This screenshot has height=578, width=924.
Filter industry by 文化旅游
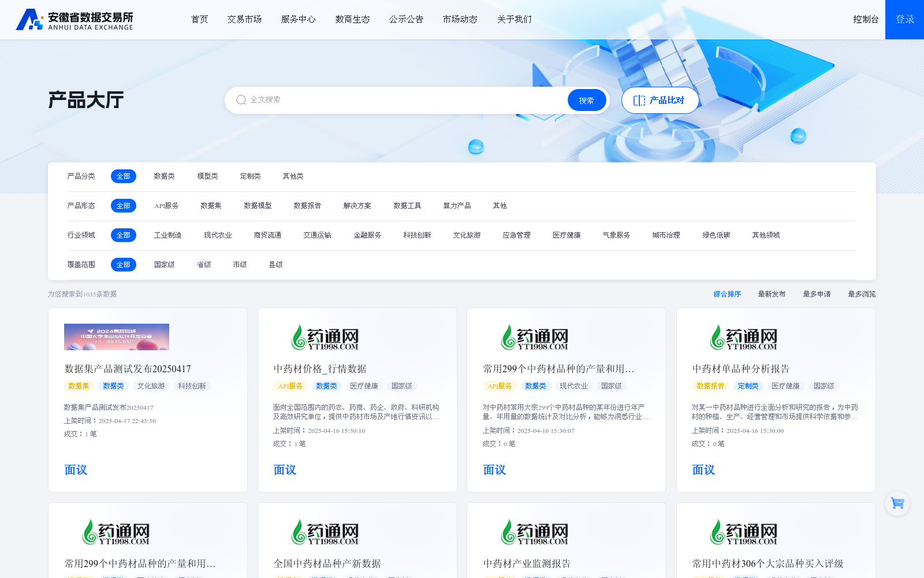click(467, 235)
